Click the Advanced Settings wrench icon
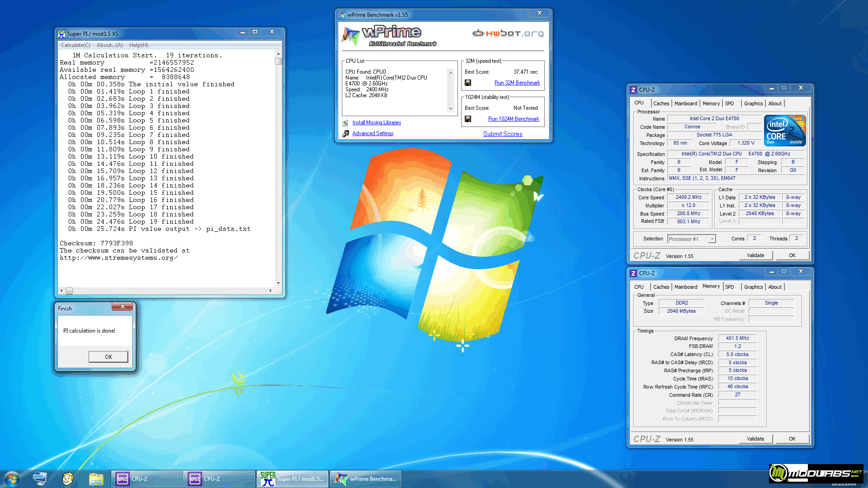 pyautogui.click(x=345, y=133)
